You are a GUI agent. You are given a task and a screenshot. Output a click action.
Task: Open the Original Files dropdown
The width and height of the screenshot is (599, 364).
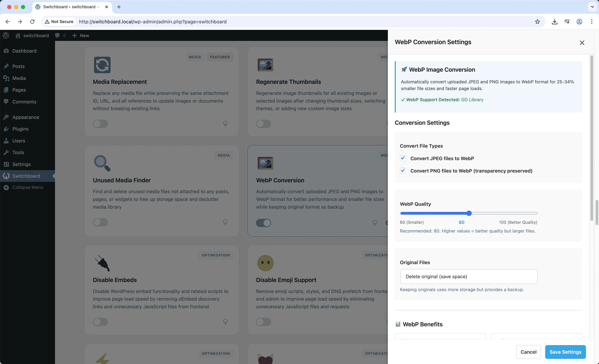[x=469, y=277]
